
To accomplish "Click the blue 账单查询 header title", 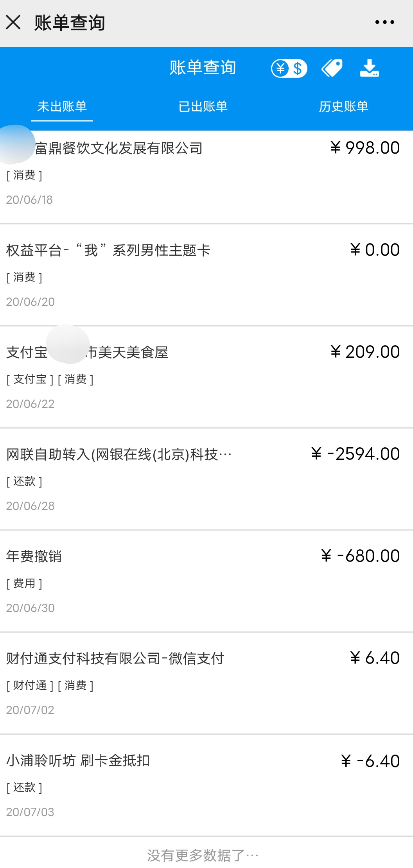I will tap(203, 68).
